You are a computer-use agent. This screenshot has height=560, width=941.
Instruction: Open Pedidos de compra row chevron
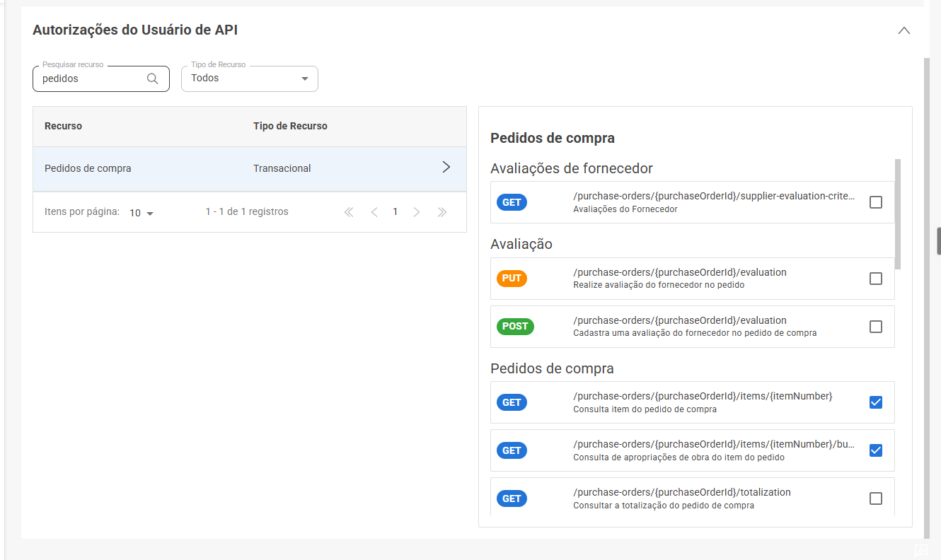[446, 168]
